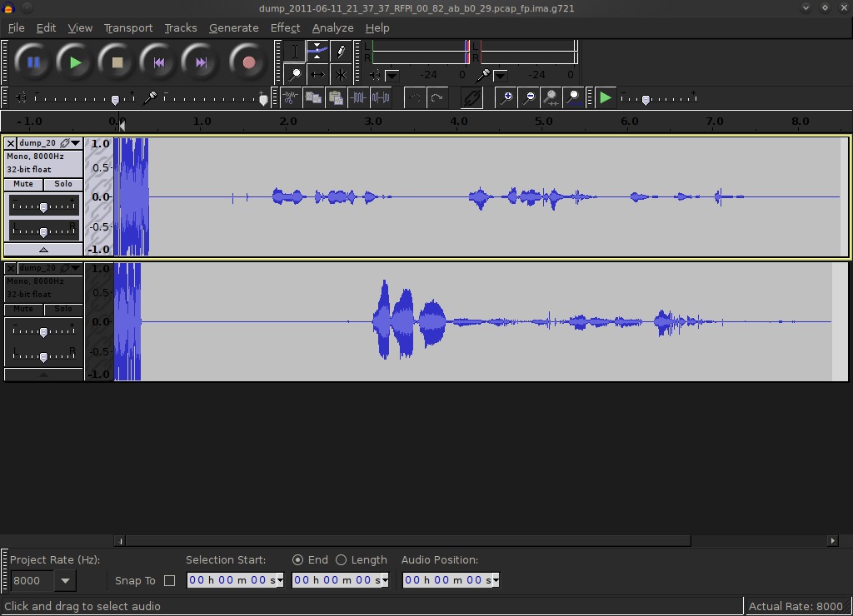Adjust the playback speed slider

pos(660,98)
